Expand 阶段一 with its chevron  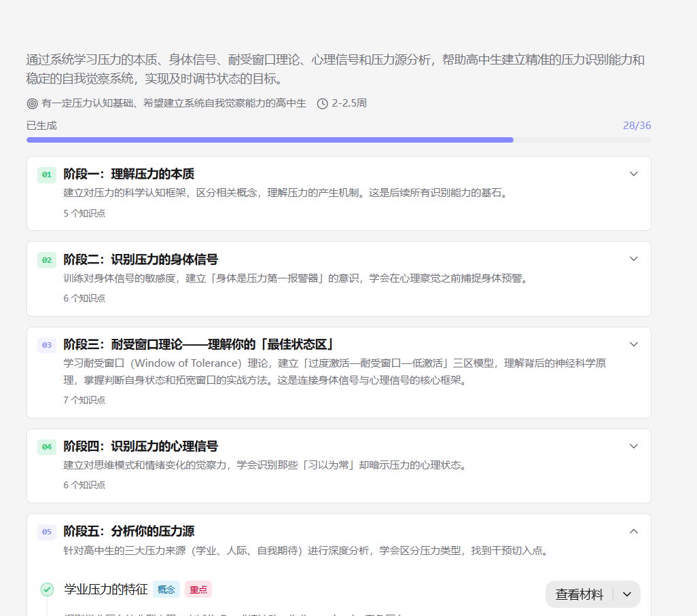click(634, 174)
